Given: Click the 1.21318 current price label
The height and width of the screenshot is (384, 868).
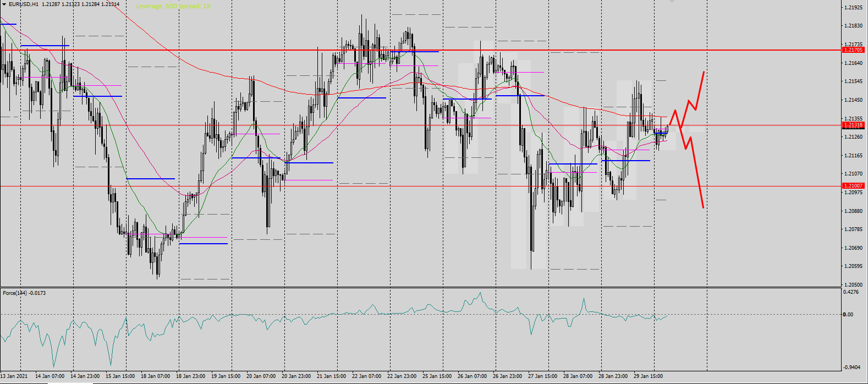Looking at the screenshot, I should click(x=853, y=125).
